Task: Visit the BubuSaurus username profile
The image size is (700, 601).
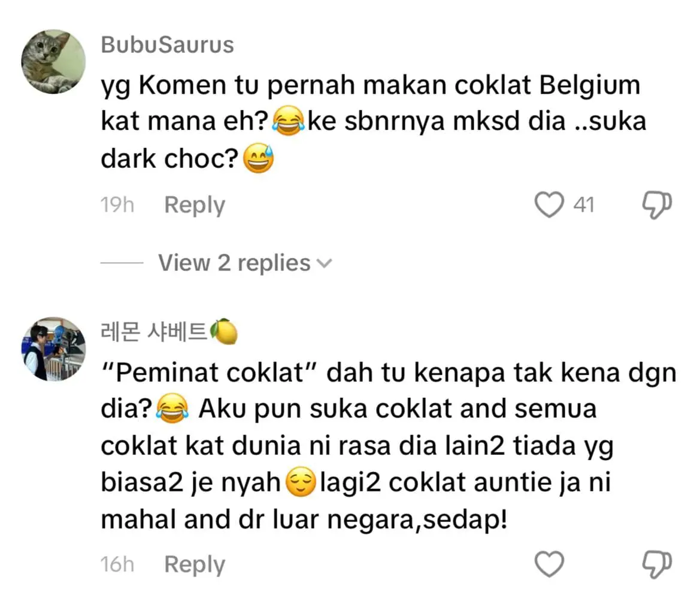Action: click(x=168, y=45)
